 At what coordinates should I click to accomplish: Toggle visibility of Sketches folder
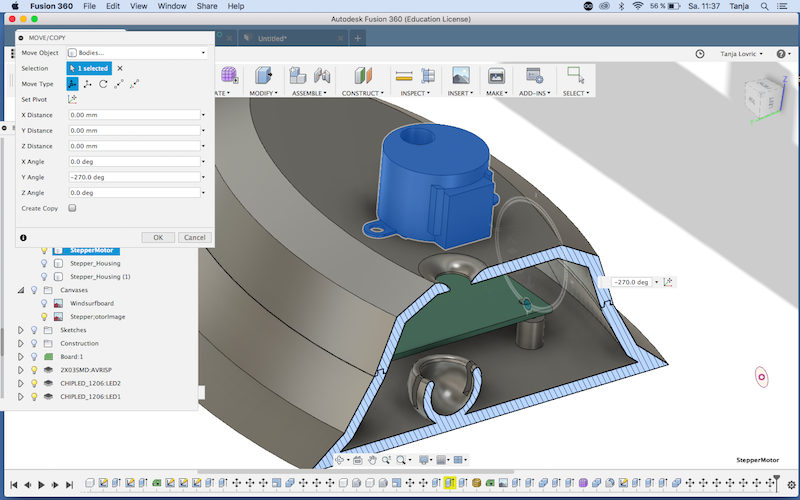tap(34, 330)
